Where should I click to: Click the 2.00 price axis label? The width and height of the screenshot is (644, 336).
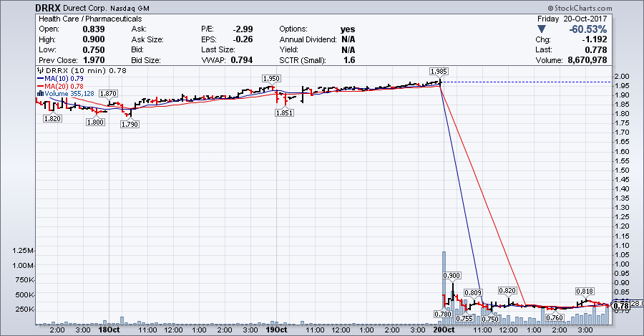[x=622, y=77]
